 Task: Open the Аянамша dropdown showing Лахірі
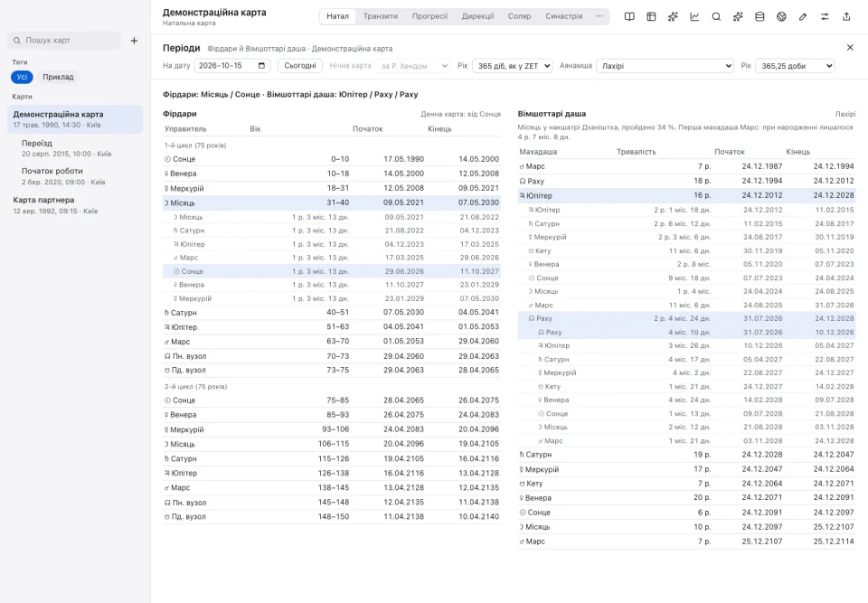click(665, 66)
